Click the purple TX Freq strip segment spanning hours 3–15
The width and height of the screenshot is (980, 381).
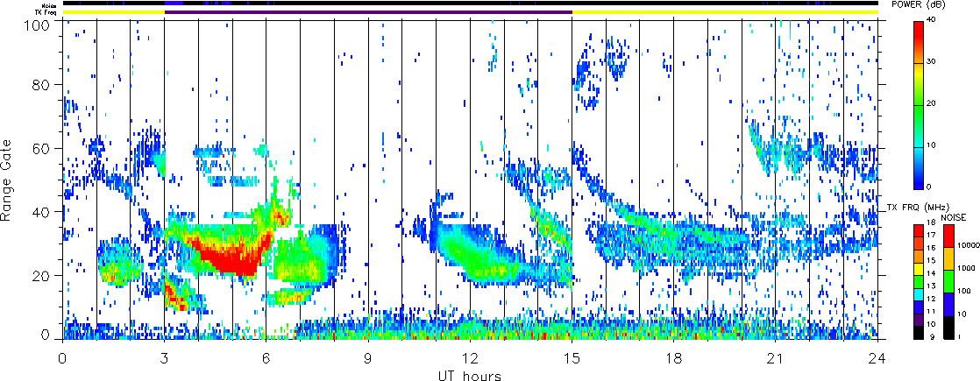point(368,12)
